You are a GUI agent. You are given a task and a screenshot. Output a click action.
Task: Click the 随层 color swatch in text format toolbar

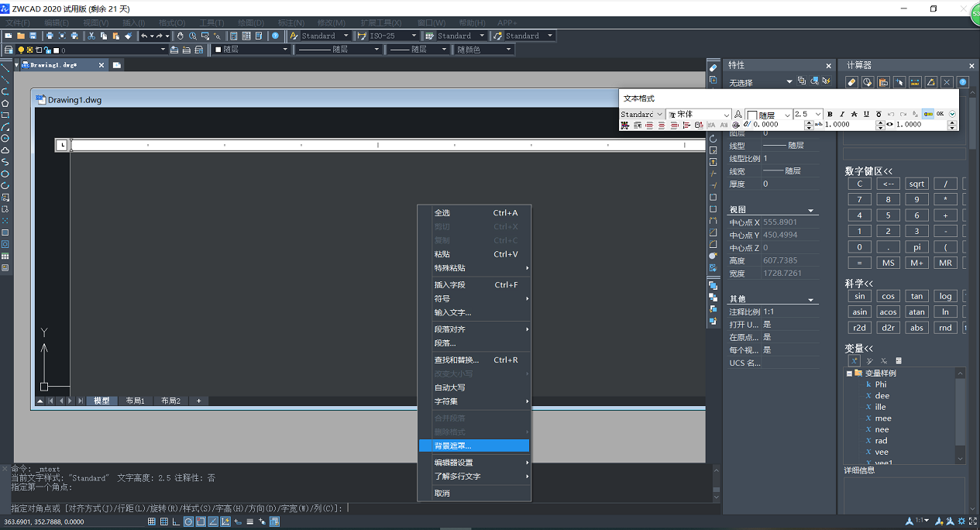tap(751, 113)
